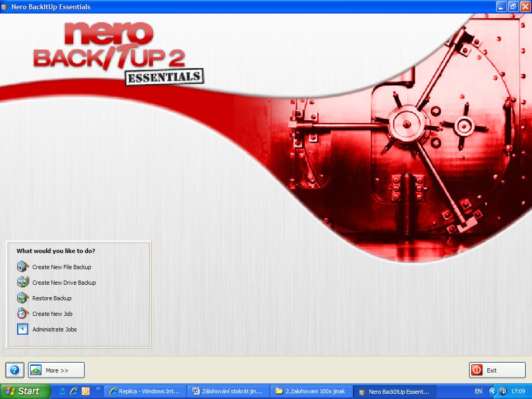Screen dimensions: 532x399
Task: Click the Administrate Jobs calendar icon
Action: pyautogui.click(x=22, y=329)
